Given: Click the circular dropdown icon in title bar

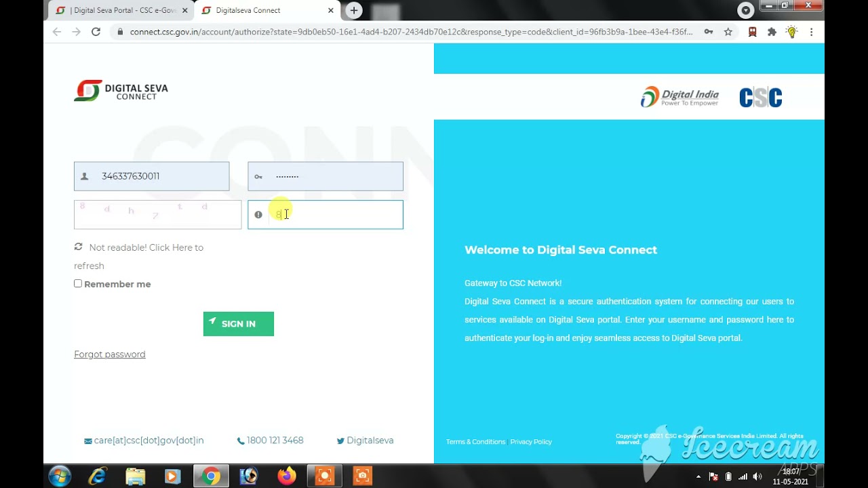Looking at the screenshot, I should tap(745, 10).
